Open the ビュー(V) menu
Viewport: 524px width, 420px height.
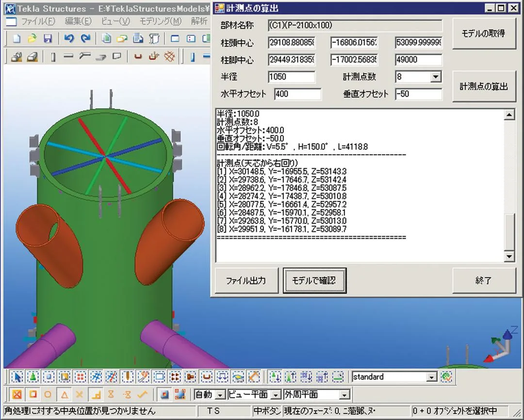click(115, 21)
